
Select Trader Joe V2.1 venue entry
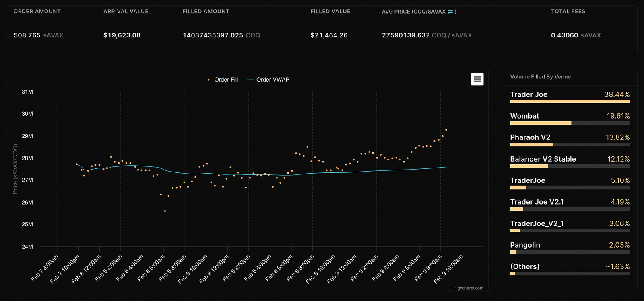[570, 204]
